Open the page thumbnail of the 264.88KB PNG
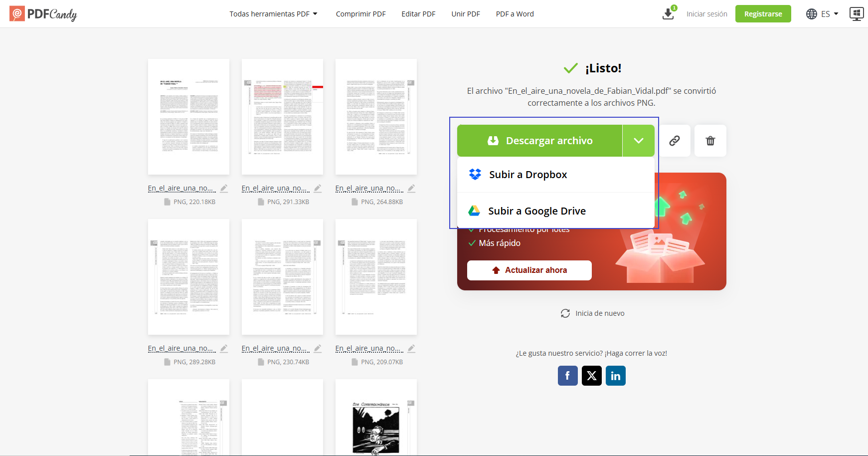The image size is (868, 456). coord(376,117)
